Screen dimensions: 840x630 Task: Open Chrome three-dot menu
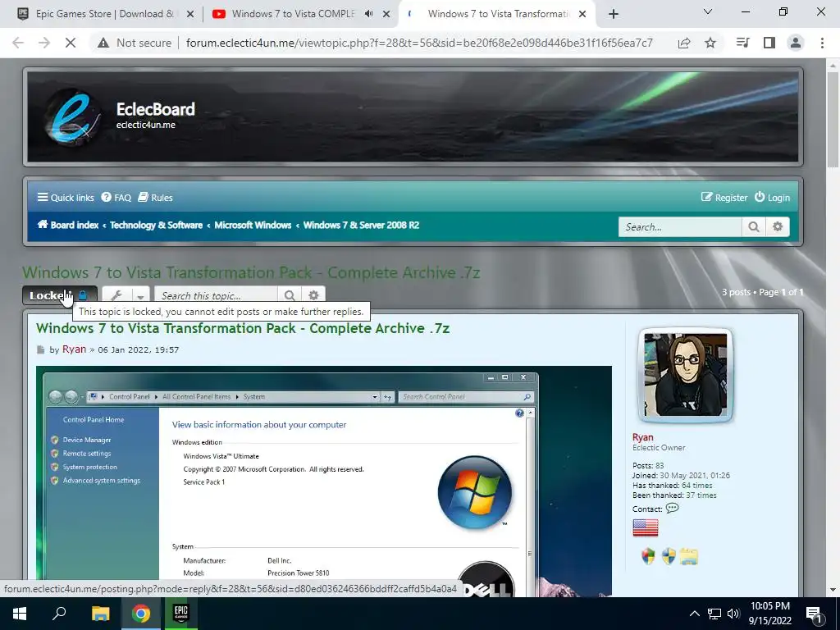pos(822,43)
